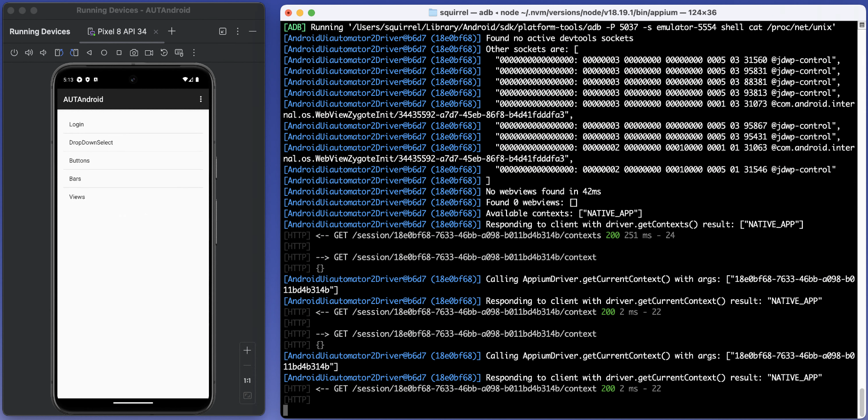The image size is (868, 420).
Task: Click the volume down icon
Action: click(x=43, y=53)
